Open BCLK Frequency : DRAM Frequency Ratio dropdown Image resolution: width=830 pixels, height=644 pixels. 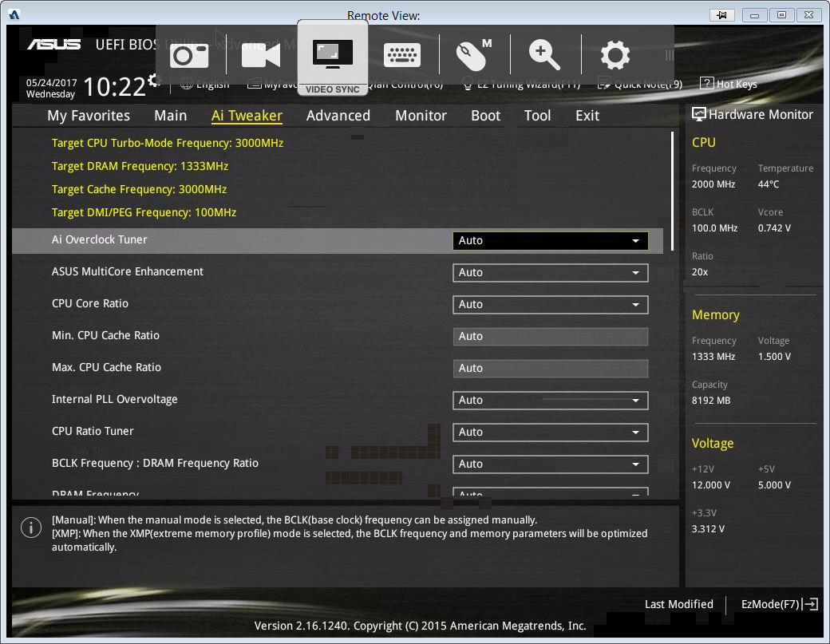pyautogui.click(x=550, y=464)
